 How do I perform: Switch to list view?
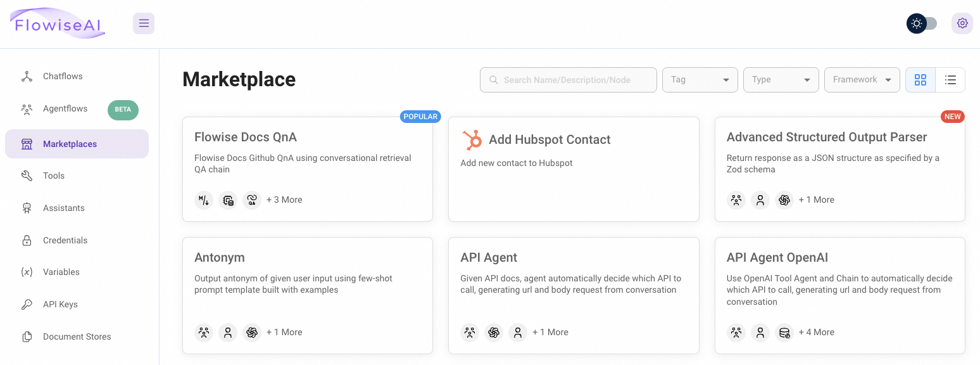[x=950, y=80]
